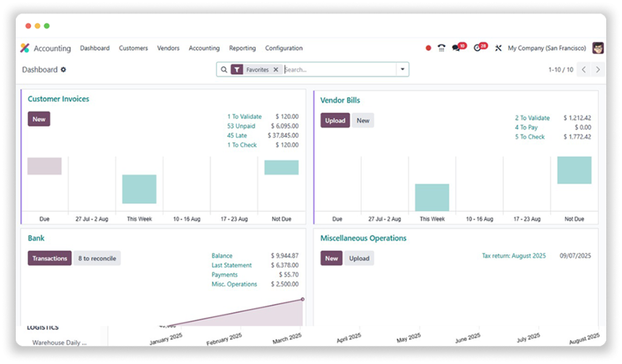Open the Configuration menu
Screen dimensions: 622x364
pos(284,48)
